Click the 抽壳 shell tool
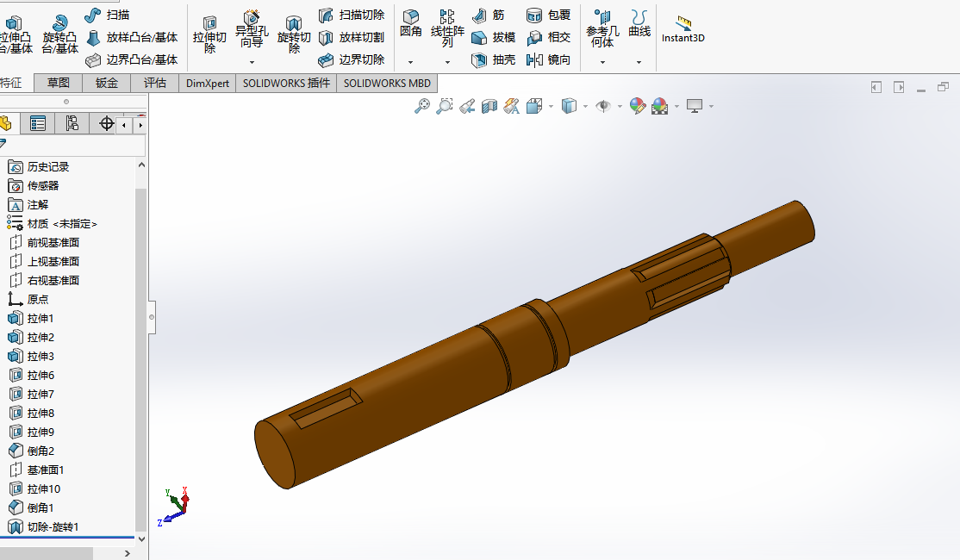This screenshot has width=960, height=560. click(x=494, y=59)
